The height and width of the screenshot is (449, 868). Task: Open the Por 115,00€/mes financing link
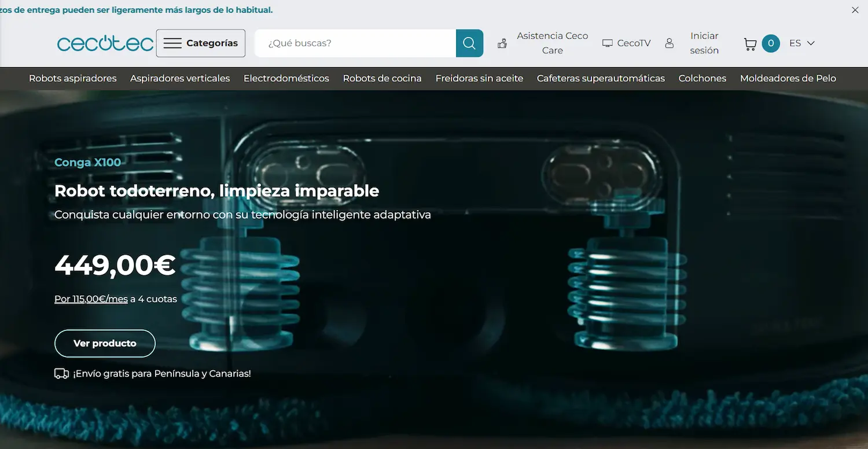click(91, 299)
